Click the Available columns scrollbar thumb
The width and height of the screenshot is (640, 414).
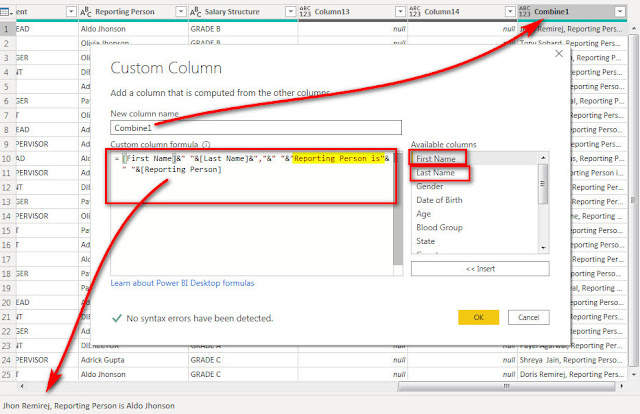[x=543, y=184]
